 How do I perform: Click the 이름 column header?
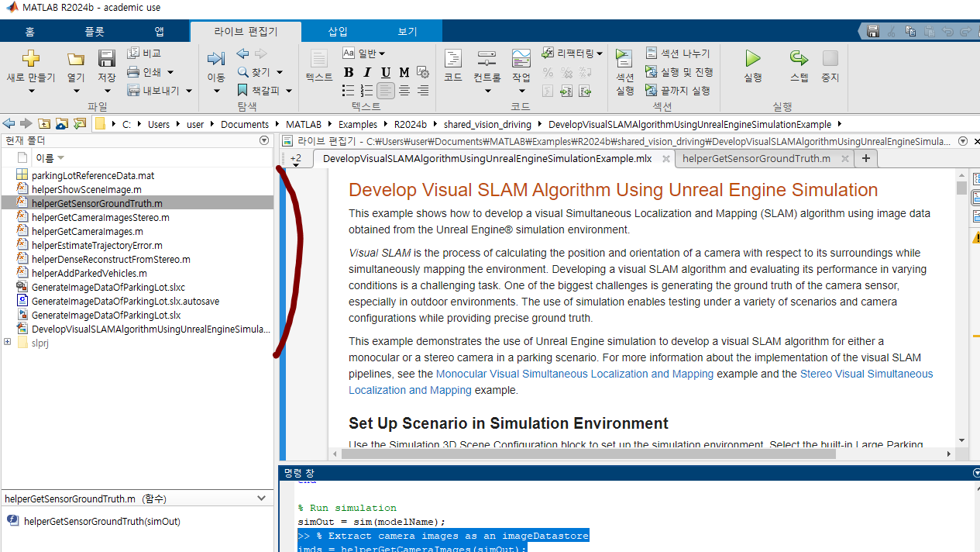click(45, 157)
